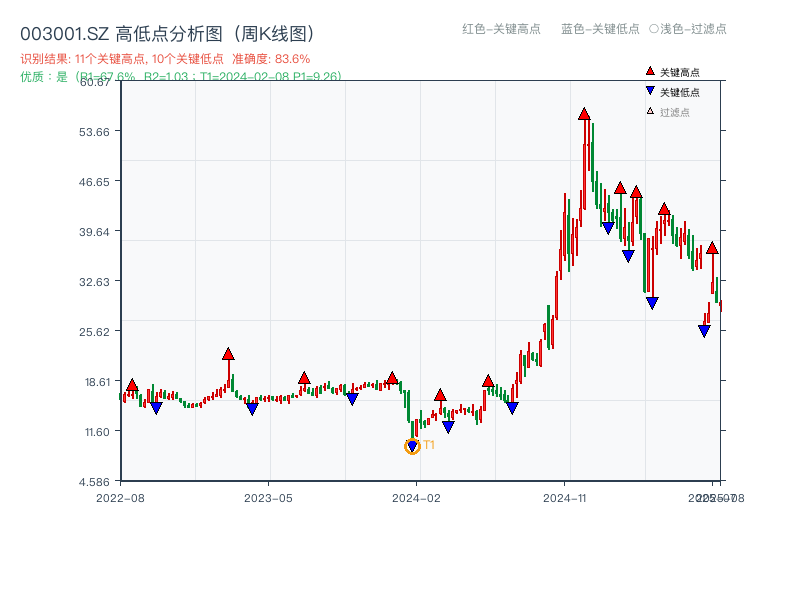Click the first blue low marker after 2022-08
This screenshot has width=800, height=600.
(x=156, y=408)
